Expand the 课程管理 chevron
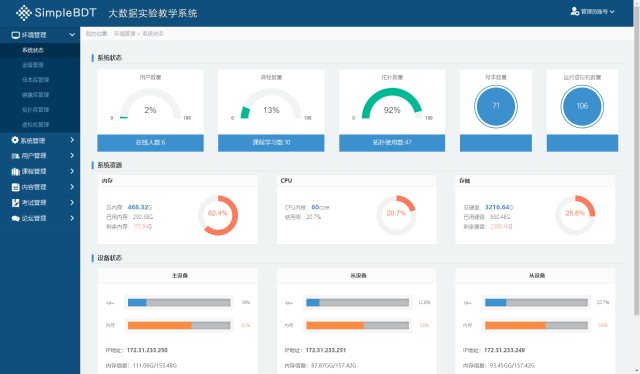The height and width of the screenshot is (374, 640). (72, 171)
